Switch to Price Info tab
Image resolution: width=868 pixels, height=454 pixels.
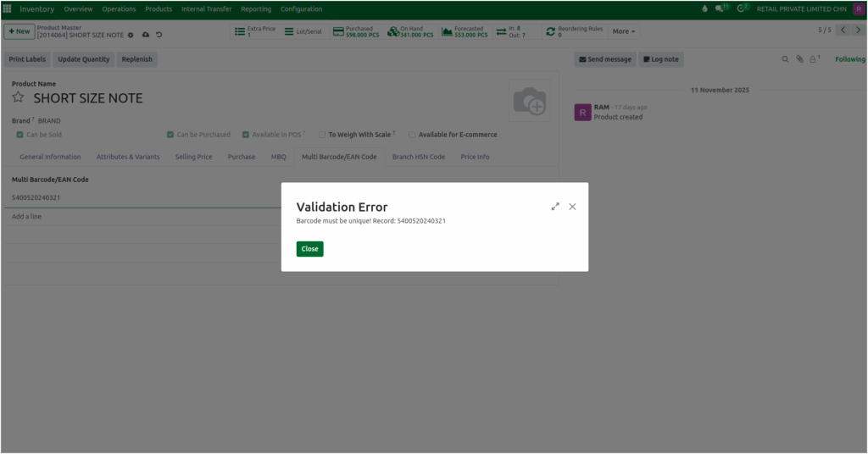pos(475,157)
